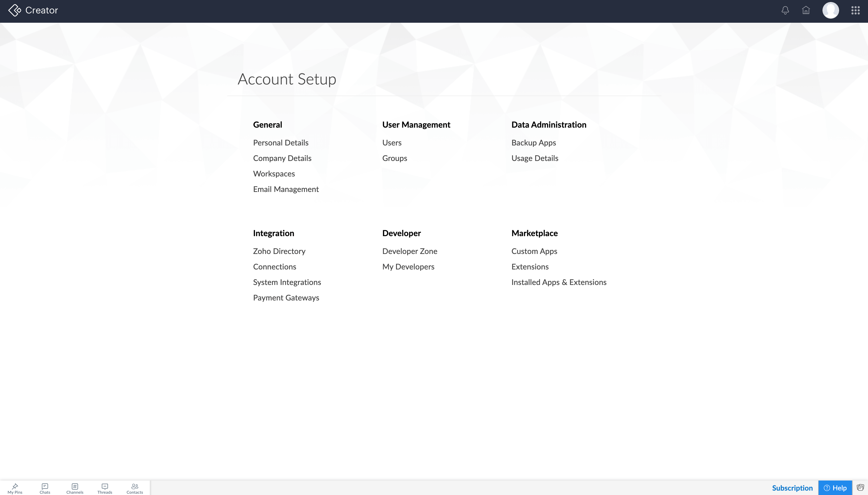Open the Chats panel
The image size is (868, 495).
[45, 488]
